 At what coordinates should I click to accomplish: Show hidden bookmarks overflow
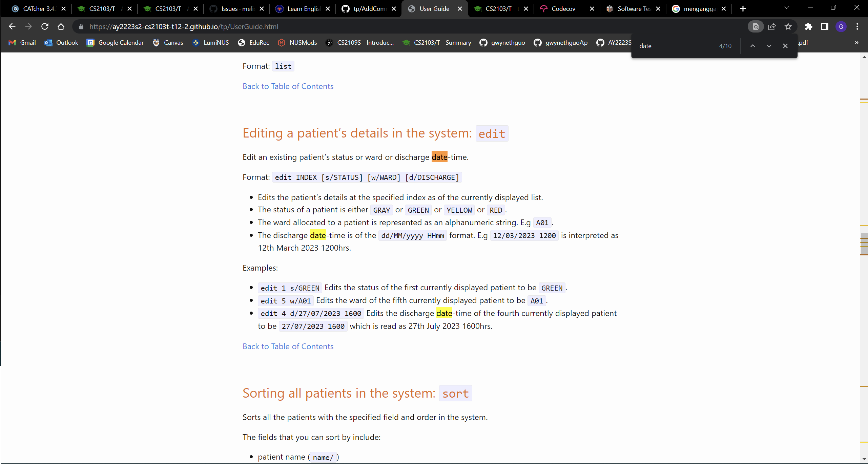[857, 42]
